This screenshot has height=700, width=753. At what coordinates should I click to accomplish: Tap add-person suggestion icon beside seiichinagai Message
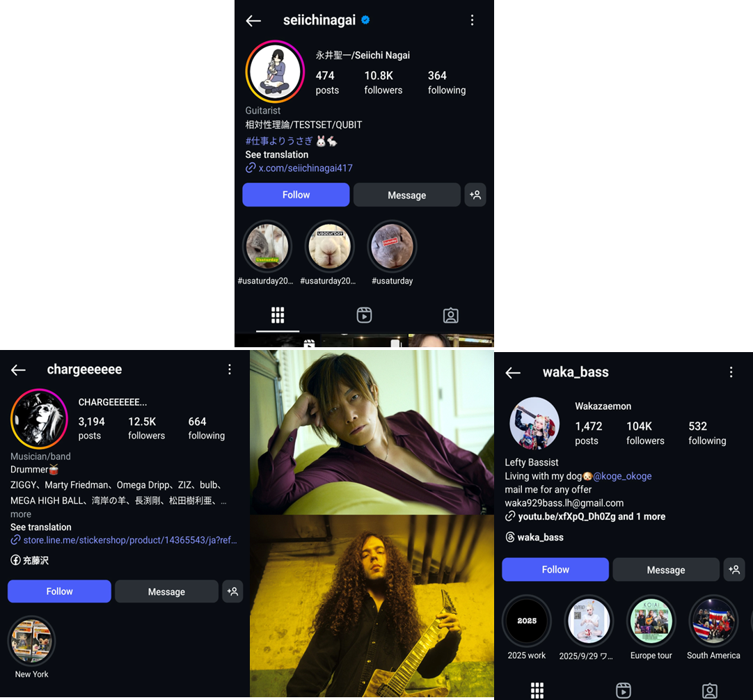(x=475, y=195)
